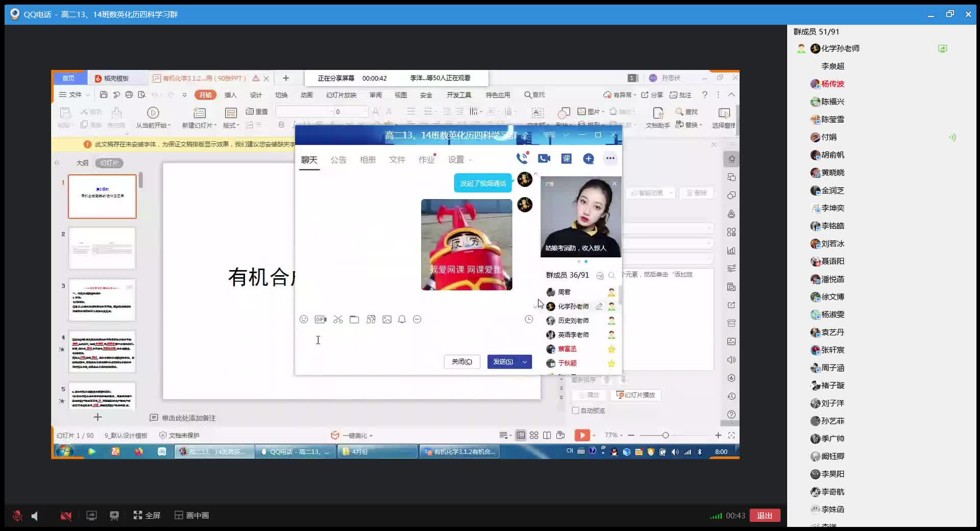This screenshot has height=531, width=980.
Task: Click the 关闭(C) button in chat
Action: [x=462, y=362]
